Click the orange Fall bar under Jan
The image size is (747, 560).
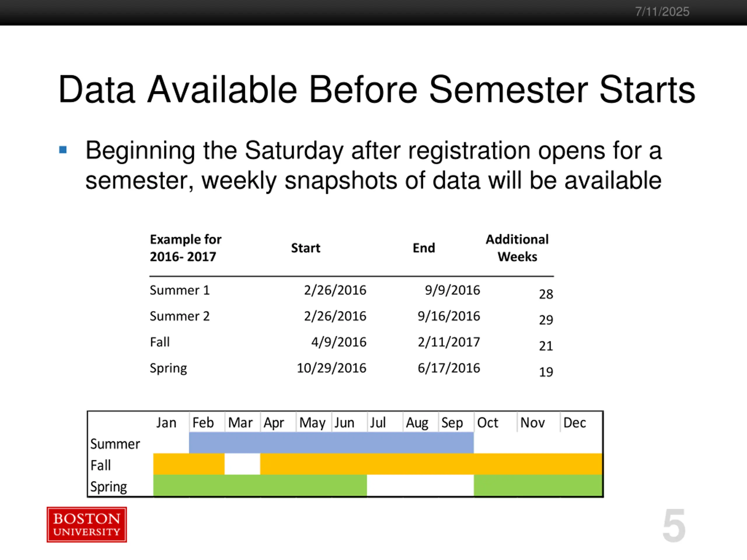170,464
